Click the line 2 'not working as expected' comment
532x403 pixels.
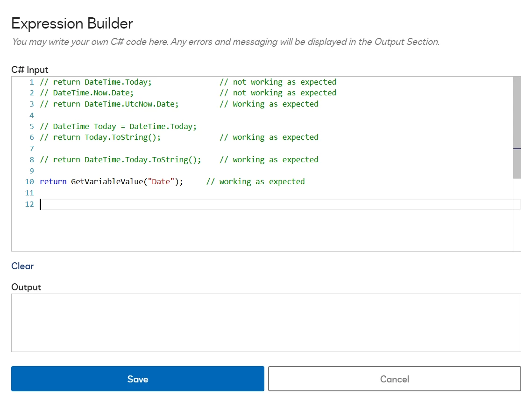(278, 93)
